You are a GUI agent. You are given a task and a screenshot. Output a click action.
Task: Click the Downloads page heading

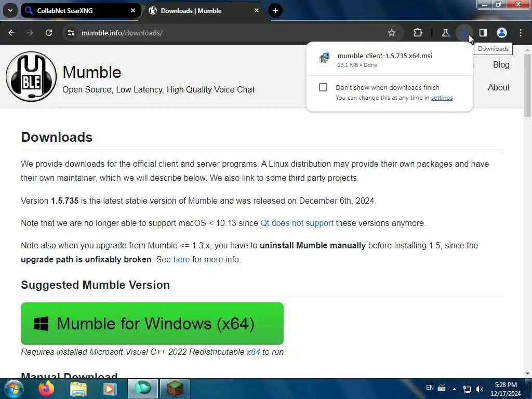pyautogui.click(x=57, y=137)
